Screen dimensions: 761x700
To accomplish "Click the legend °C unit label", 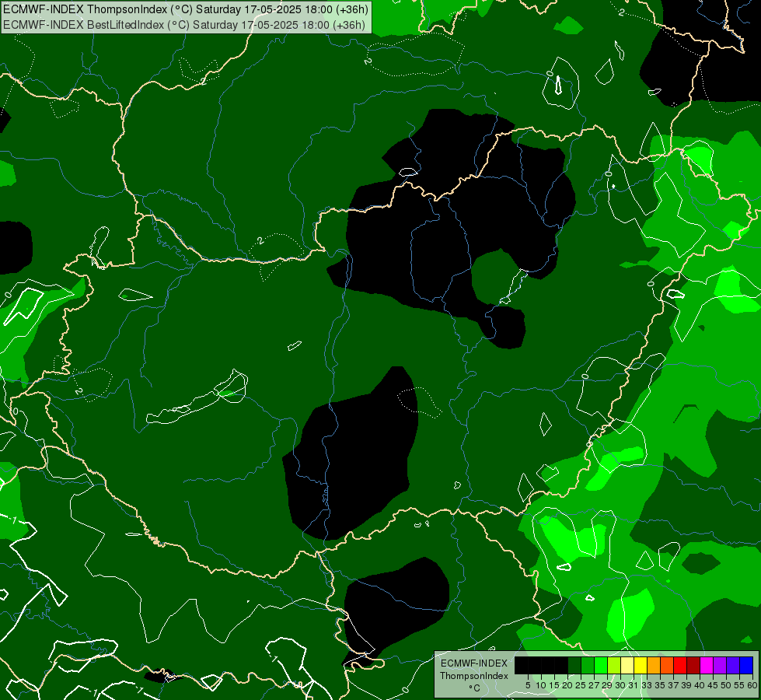I will click(475, 688).
